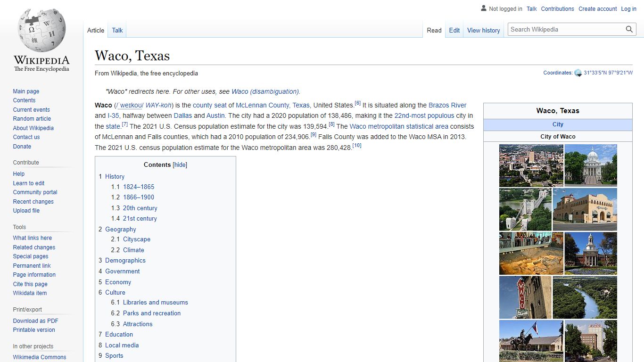Select the Read tab
644x362 pixels.
pos(434,30)
